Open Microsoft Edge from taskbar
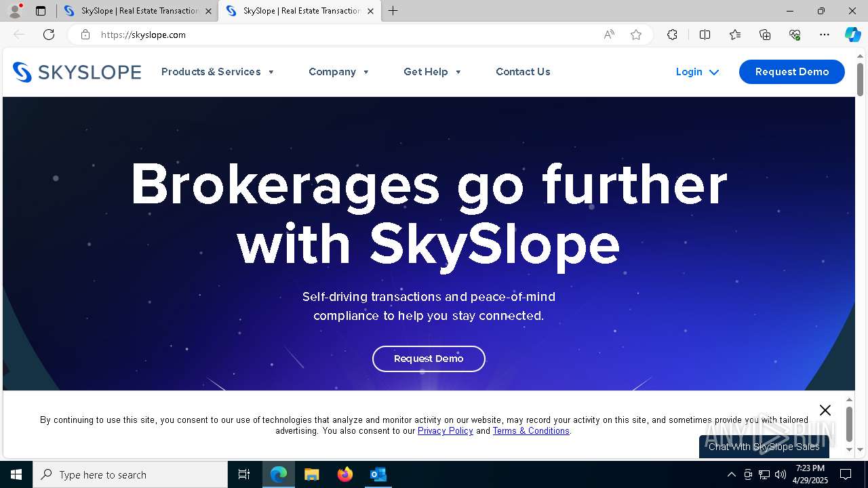Image resolution: width=868 pixels, height=488 pixels. pos(279,474)
